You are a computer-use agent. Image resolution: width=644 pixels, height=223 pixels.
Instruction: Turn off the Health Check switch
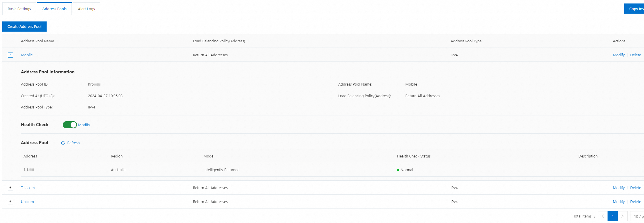(70, 125)
